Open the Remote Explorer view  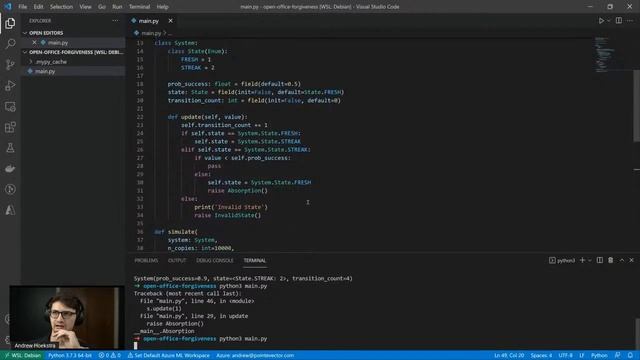coord(10,106)
